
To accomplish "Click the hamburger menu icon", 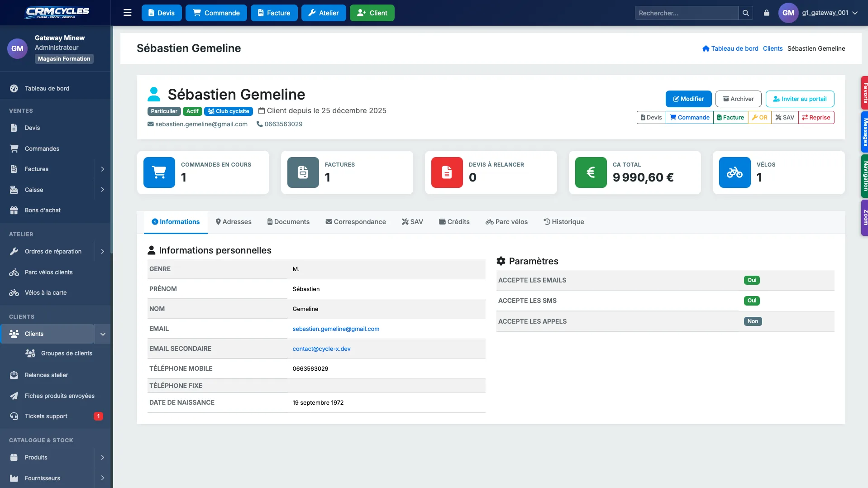I will [128, 13].
